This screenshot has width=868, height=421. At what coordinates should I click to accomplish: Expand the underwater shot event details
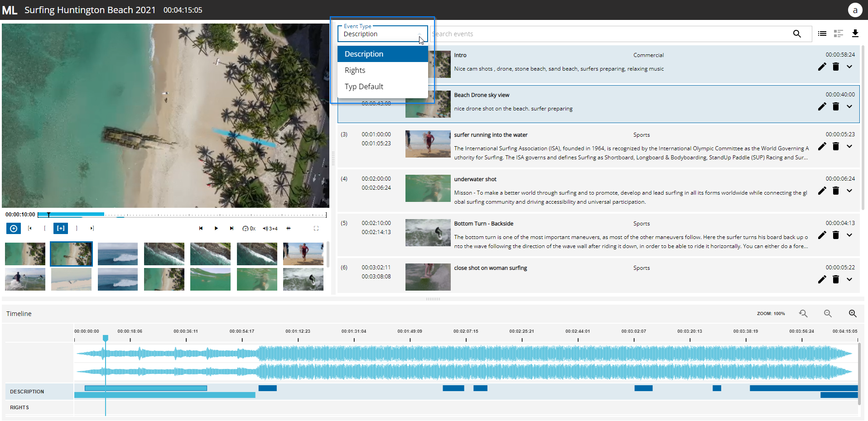point(849,191)
